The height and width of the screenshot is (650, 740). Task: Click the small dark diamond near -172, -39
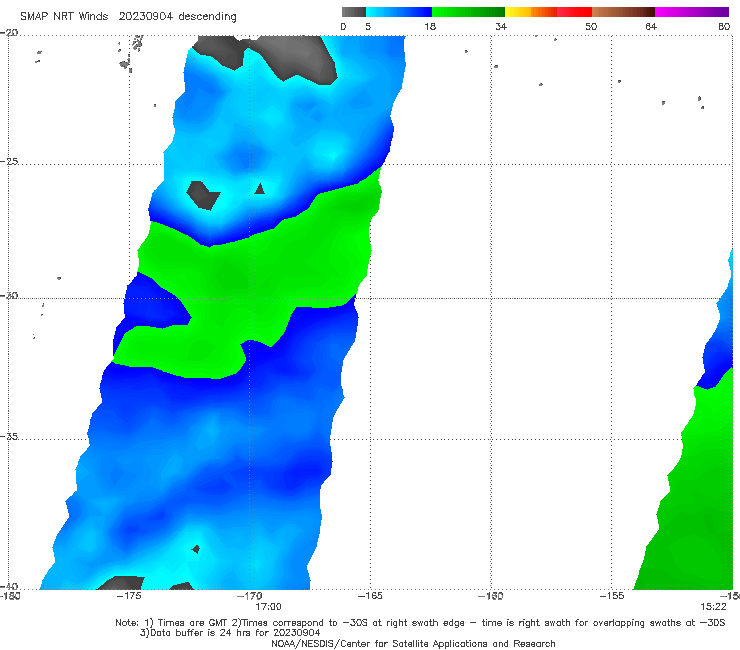[x=196, y=549]
